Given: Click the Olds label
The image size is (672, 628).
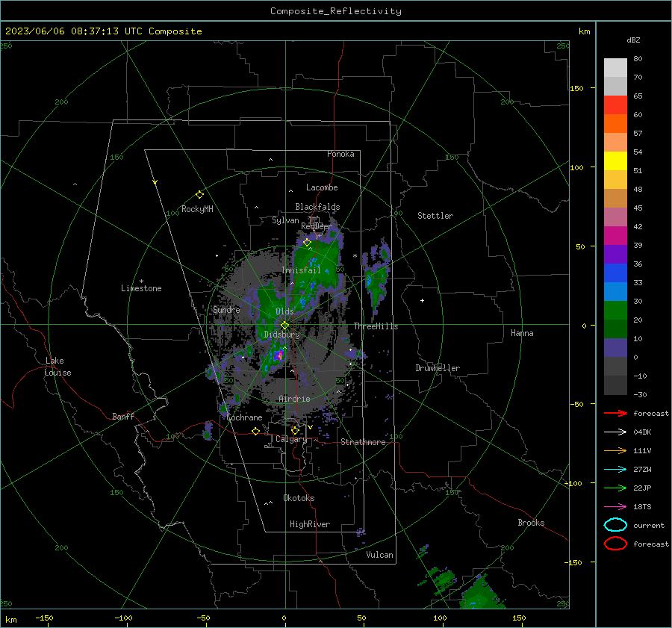Looking at the screenshot, I should click(x=284, y=311).
